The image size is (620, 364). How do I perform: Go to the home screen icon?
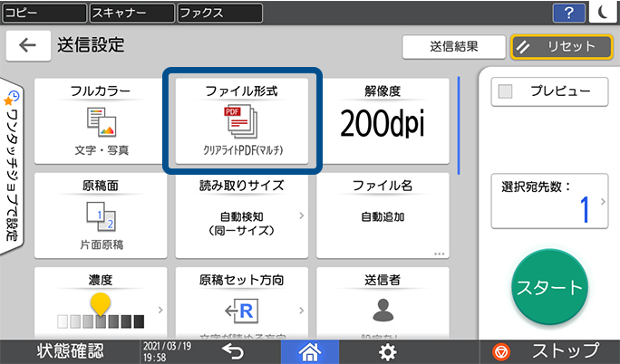click(310, 351)
